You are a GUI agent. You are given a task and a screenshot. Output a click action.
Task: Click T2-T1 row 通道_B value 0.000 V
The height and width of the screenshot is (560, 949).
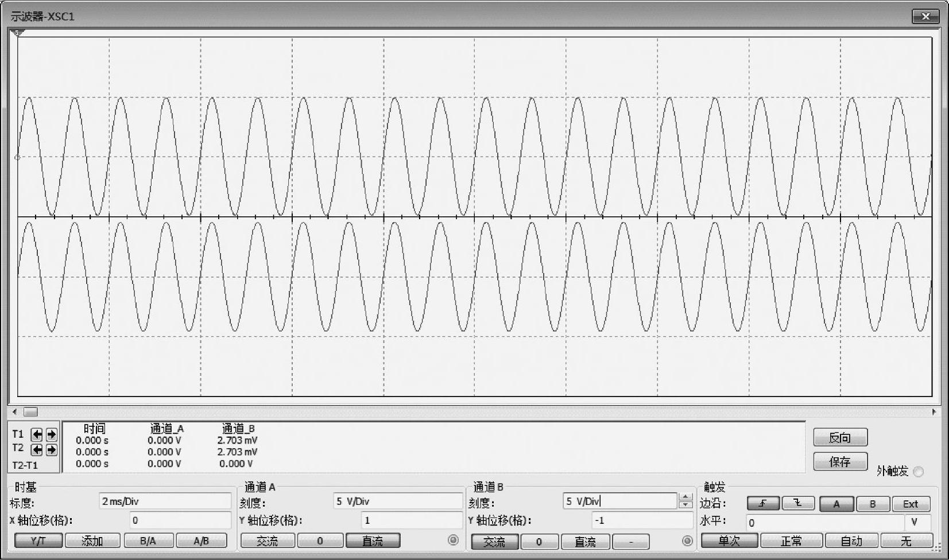[x=236, y=464]
